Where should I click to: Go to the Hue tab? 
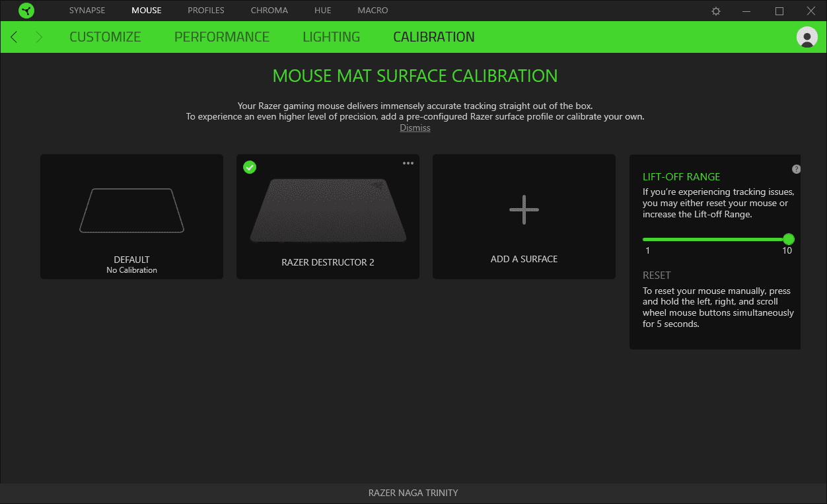coord(323,11)
